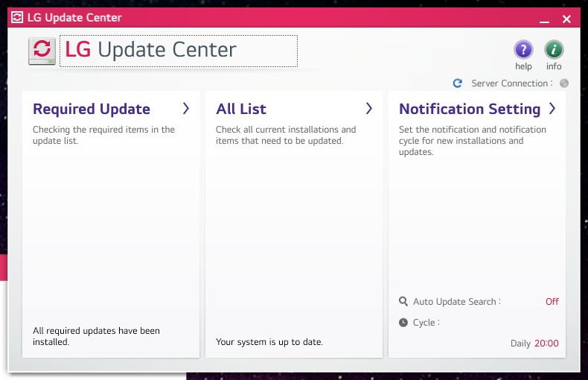Click the magnifier icon beside Auto Update Search
This screenshot has height=380, width=588.
pos(403,301)
